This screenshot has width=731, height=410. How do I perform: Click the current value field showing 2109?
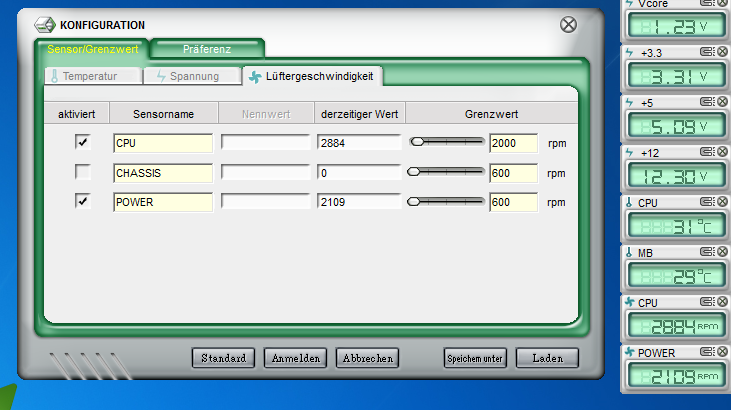(x=359, y=202)
